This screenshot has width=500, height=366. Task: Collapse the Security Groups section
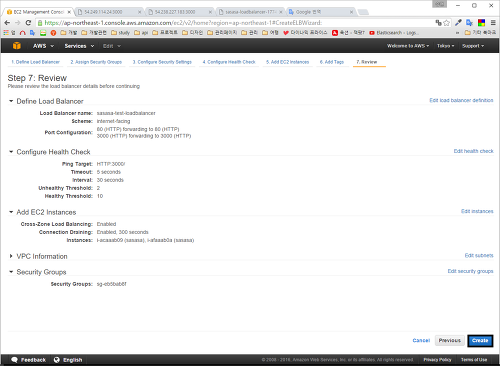pyautogui.click(x=11, y=272)
